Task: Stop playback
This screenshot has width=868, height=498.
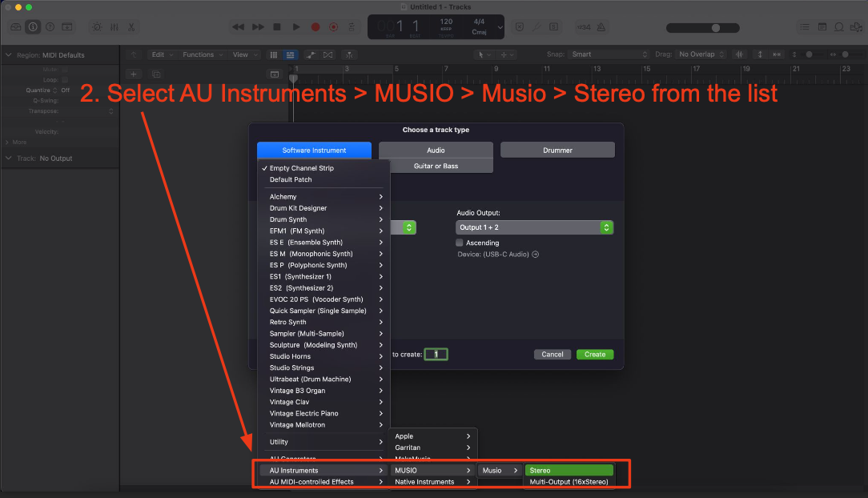Action: [x=277, y=26]
